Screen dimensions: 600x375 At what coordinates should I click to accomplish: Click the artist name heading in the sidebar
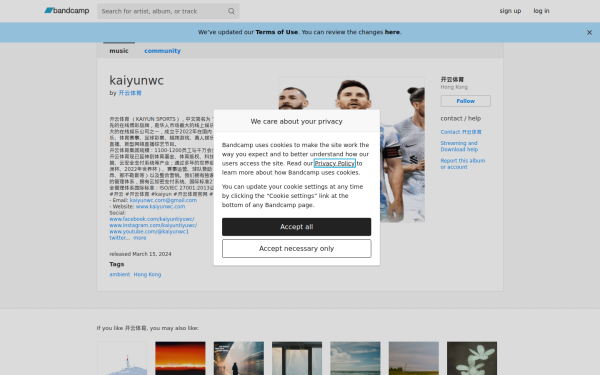(x=452, y=80)
